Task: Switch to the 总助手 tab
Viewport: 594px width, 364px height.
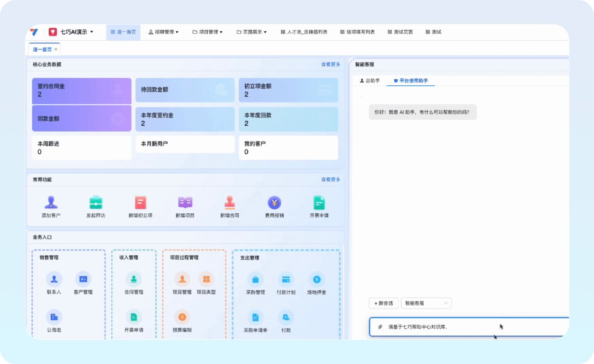Action: tap(370, 81)
